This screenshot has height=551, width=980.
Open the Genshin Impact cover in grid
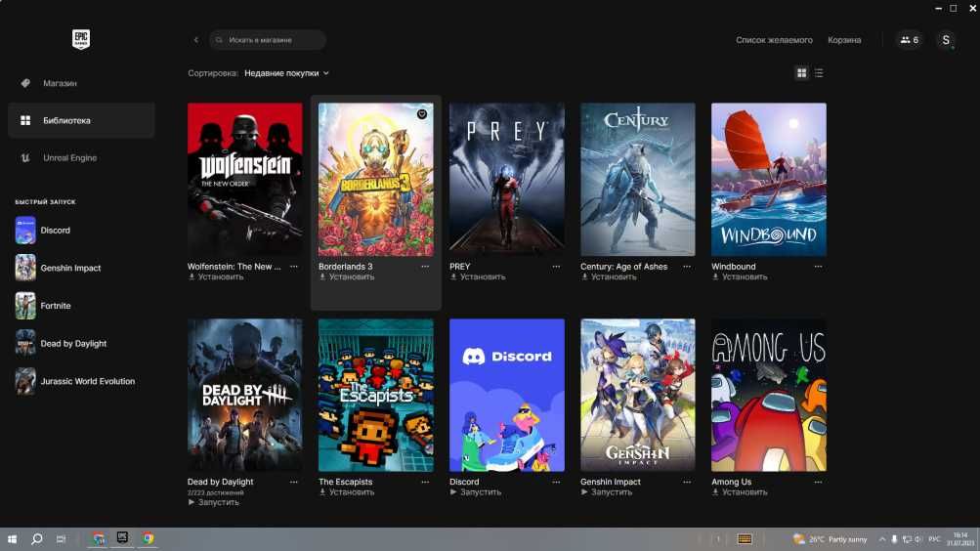tap(637, 395)
